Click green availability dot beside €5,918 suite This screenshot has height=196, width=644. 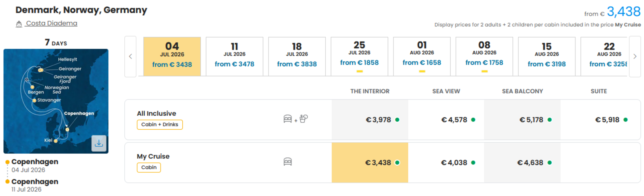(x=625, y=120)
